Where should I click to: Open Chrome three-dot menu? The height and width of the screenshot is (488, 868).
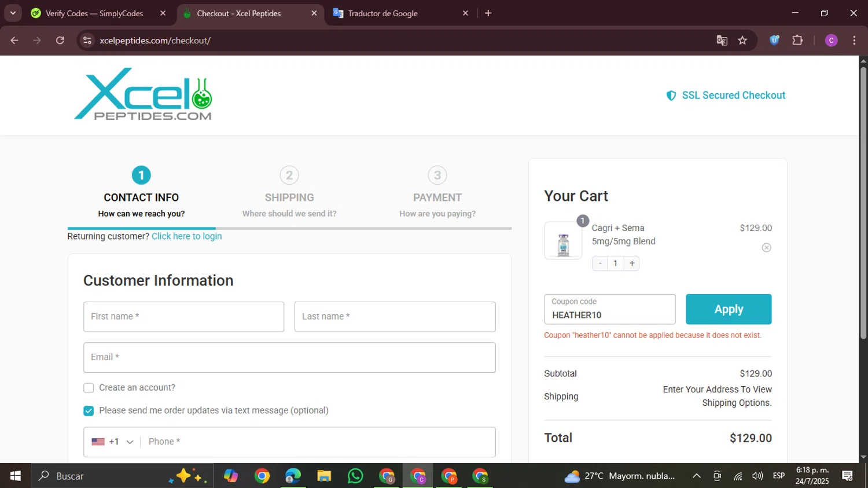coord(854,41)
